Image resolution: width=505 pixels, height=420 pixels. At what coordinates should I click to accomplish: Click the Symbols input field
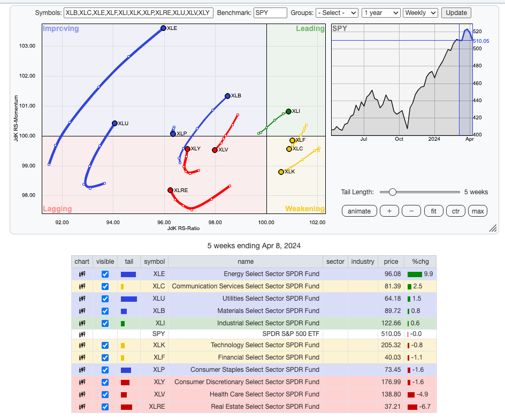[x=139, y=13]
